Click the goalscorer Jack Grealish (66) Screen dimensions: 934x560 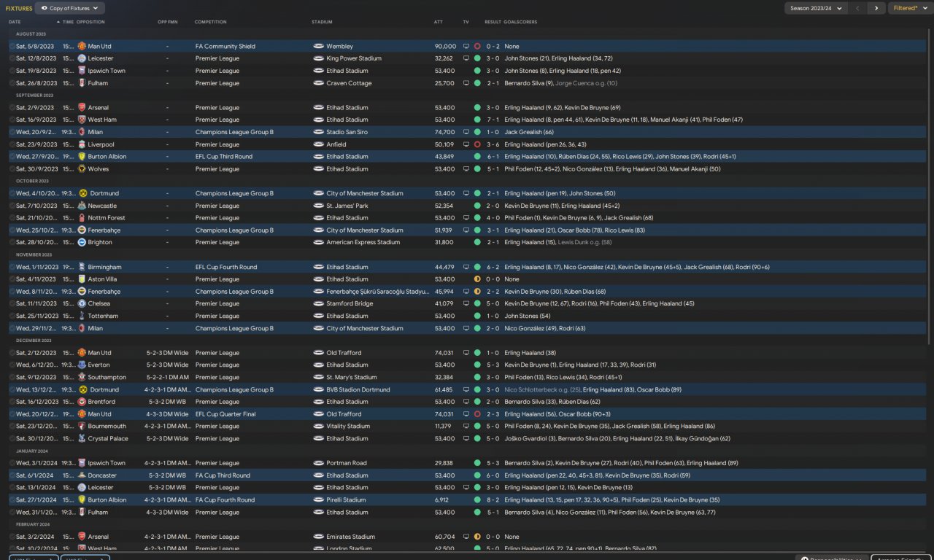pyautogui.click(x=528, y=132)
